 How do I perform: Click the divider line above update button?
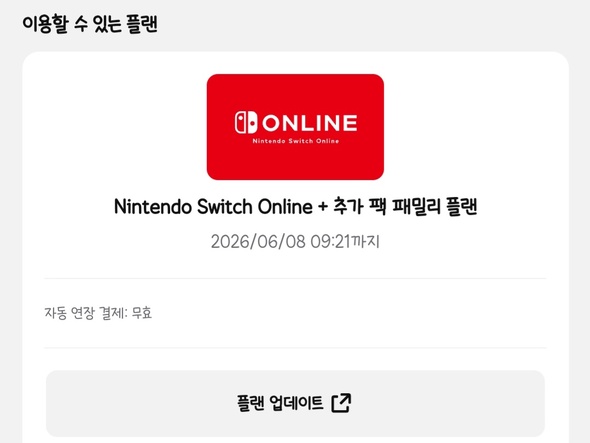(295, 348)
